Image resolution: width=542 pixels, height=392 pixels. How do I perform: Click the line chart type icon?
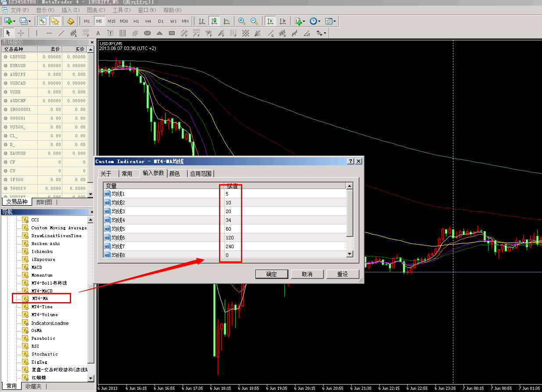[x=226, y=21]
